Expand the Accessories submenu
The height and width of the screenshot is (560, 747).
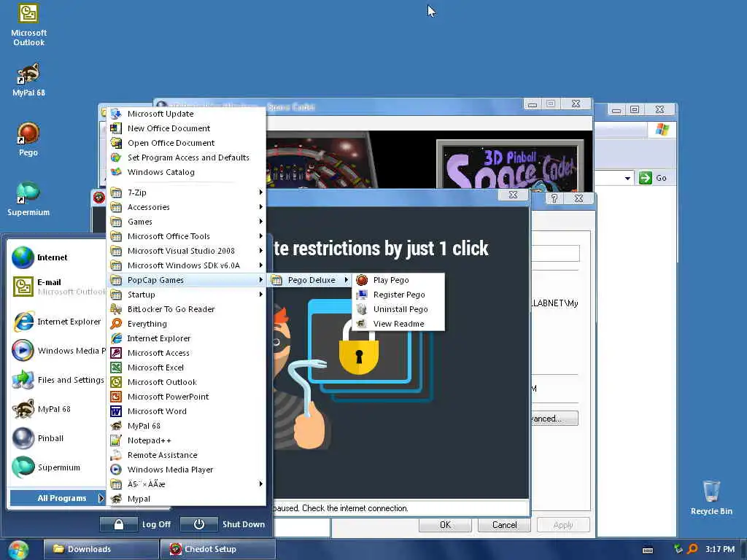click(186, 207)
